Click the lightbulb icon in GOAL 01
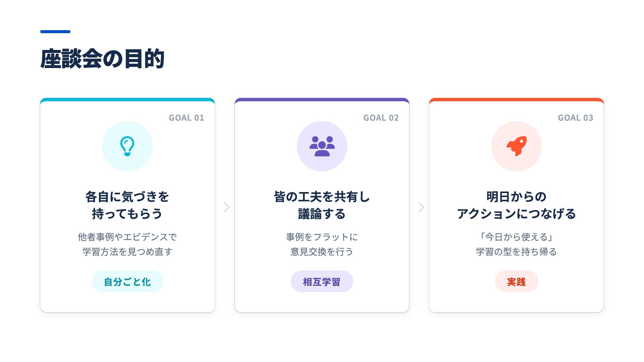The image size is (644, 362). (127, 146)
